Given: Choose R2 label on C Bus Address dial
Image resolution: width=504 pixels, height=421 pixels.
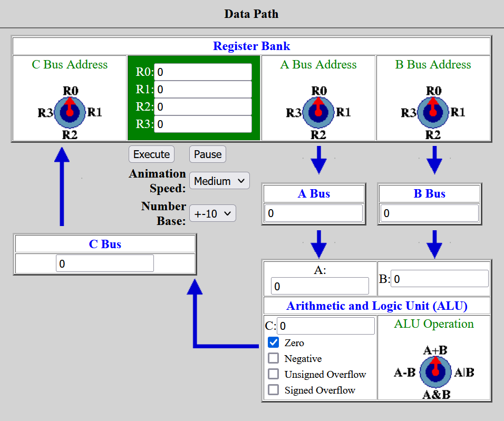Looking at the screenshot, I should [70, 135].
